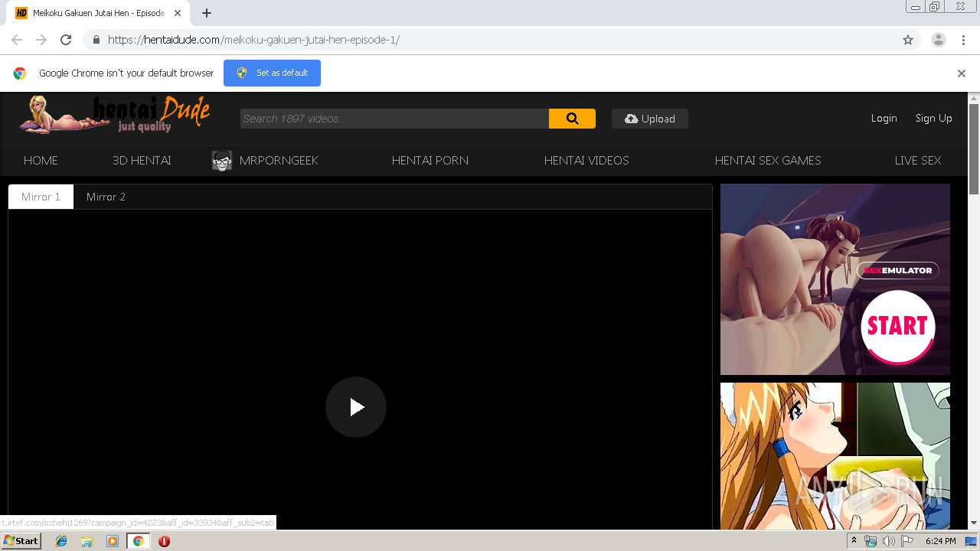Open HENTAI SEX GAMES menu item

[x=767, y=160]
